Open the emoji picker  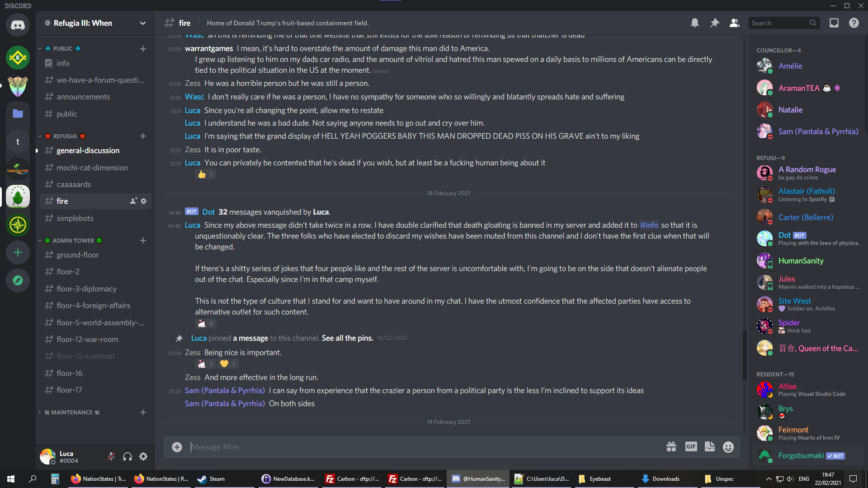tap(728, 447)
